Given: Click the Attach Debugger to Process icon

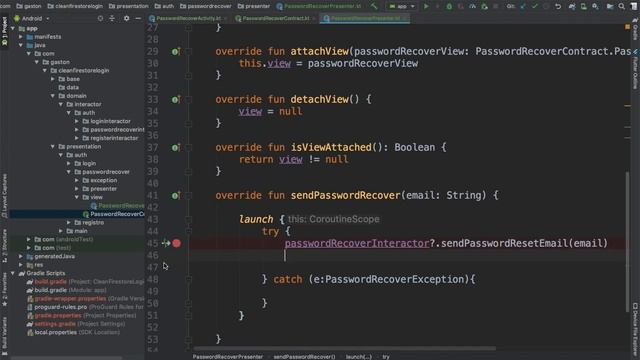Looking at the screenshot, I should tap(484, 6).
